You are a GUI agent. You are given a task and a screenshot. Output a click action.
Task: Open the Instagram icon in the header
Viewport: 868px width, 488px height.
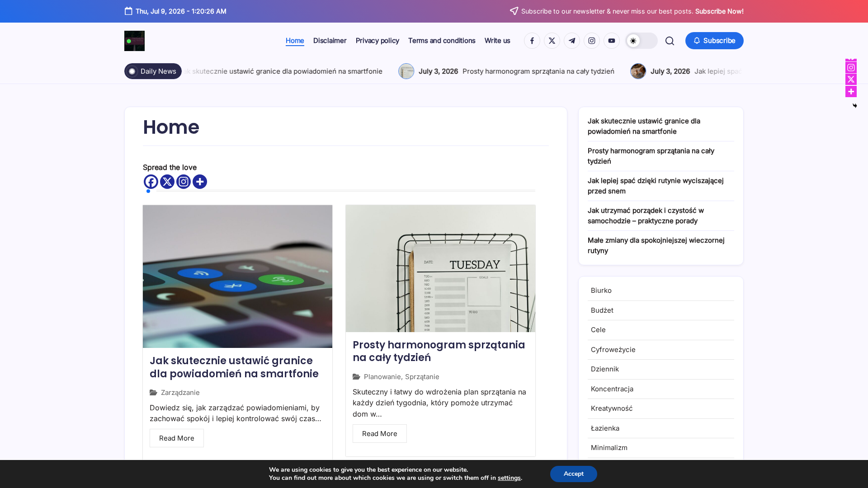(592, 41)
